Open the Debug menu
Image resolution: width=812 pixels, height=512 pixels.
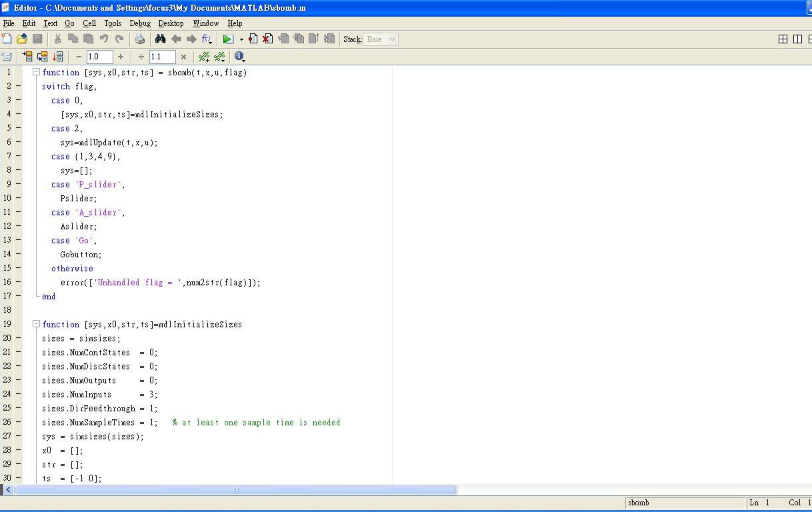tap(140, 23)
